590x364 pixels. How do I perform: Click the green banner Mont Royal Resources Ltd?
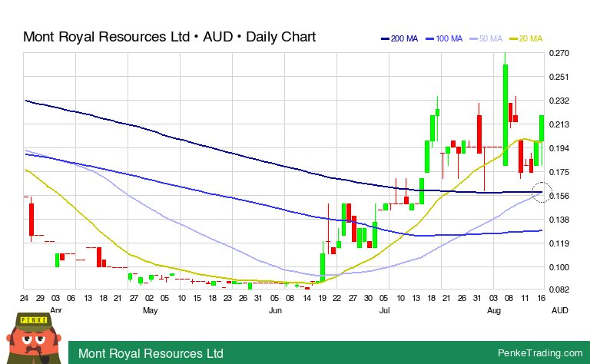click(x=151, y=353)
